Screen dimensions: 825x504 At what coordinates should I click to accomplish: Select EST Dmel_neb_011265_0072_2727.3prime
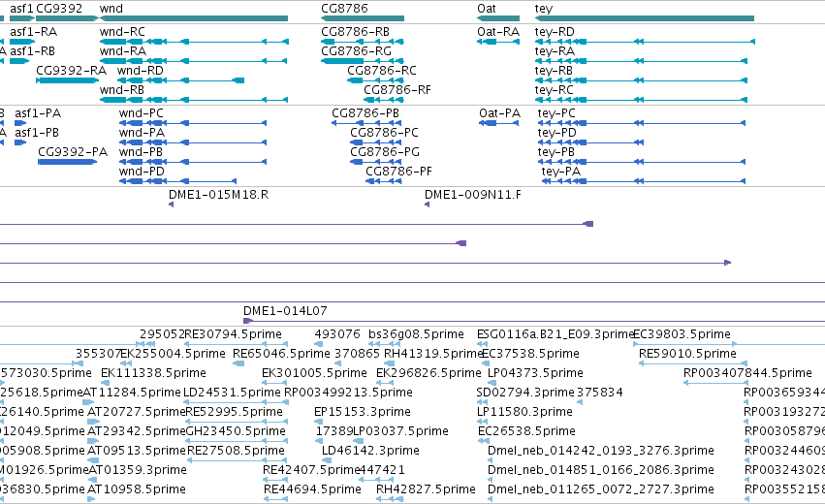600,490
